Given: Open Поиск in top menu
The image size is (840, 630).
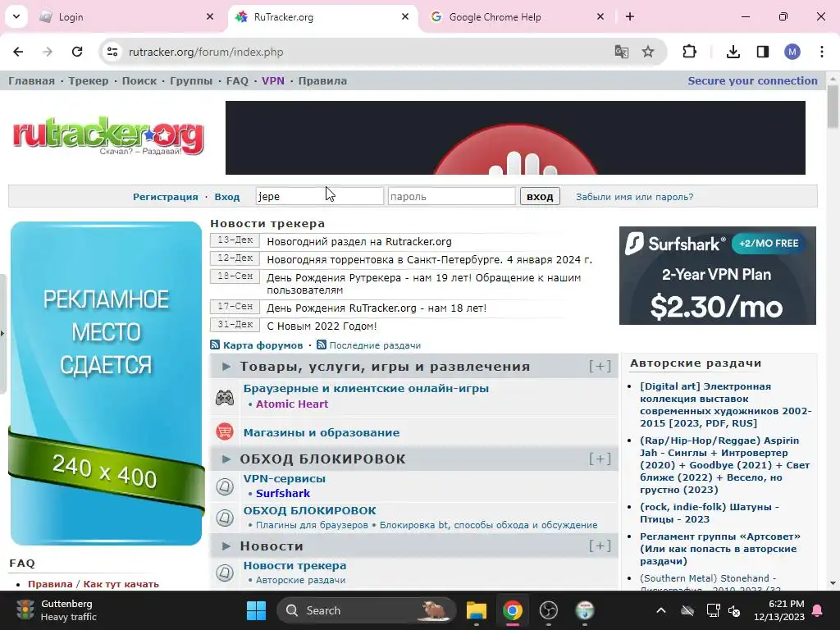Looking at the screenshot, I should point(139,81).
